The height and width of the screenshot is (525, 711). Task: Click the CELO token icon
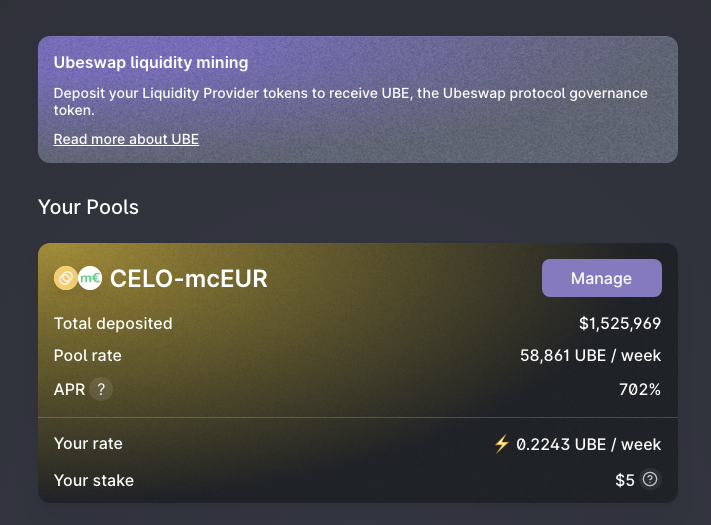point(66,278)
